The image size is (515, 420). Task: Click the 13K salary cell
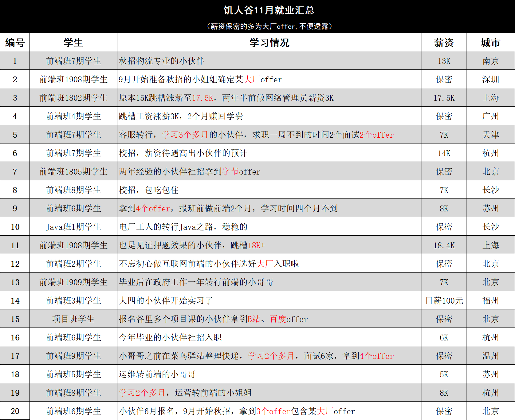pos(444,61)
